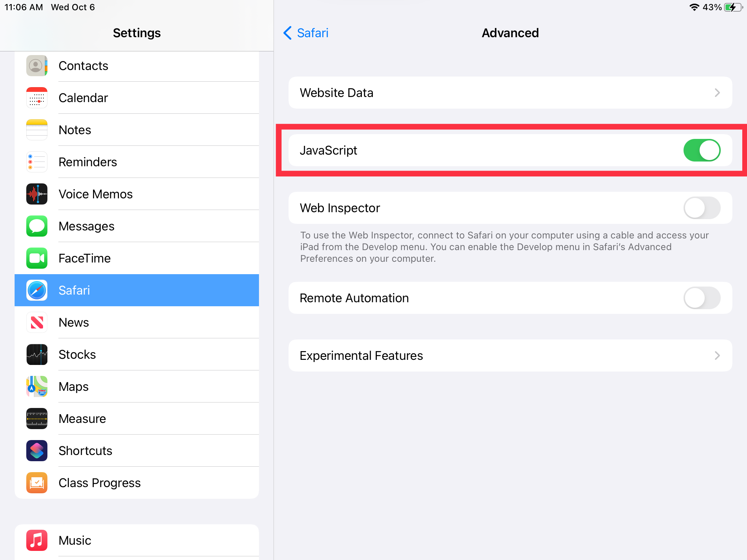Tap the News app icon
Screen dimensions: 747x560
point(37,322)
